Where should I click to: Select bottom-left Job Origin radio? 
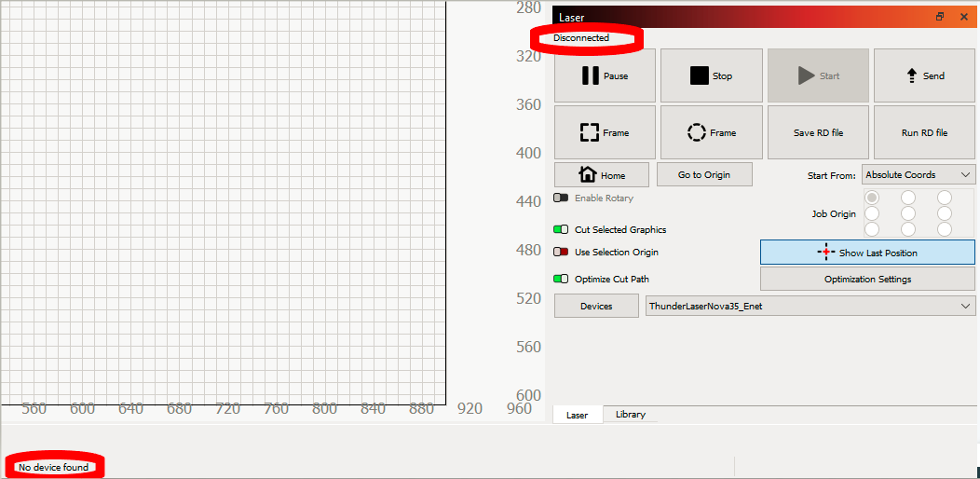point(872,229)
